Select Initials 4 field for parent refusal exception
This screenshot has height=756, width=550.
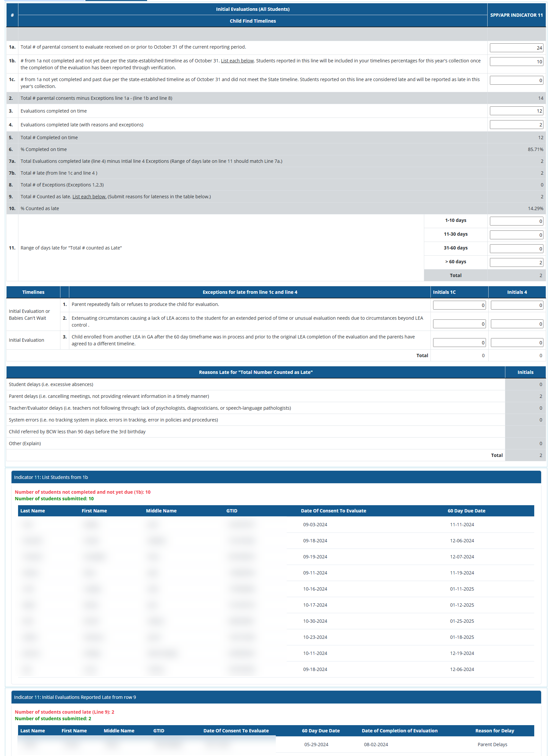click(517, 305)
